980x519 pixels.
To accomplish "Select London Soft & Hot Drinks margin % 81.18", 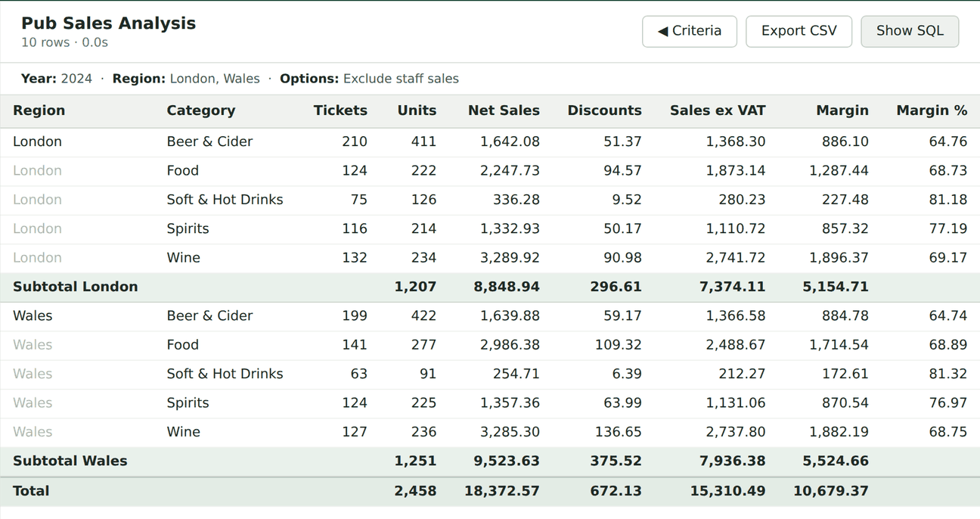I will point(948,200).
